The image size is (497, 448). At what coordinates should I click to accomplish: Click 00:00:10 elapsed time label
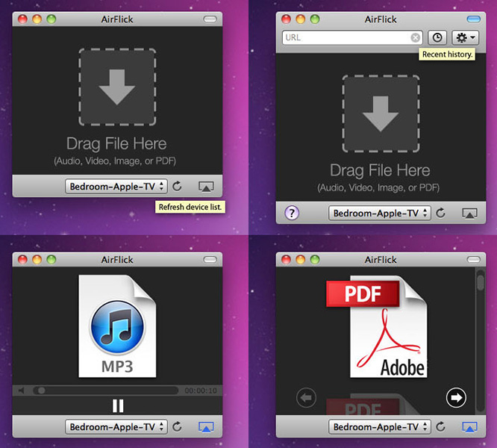click(201, 391)
